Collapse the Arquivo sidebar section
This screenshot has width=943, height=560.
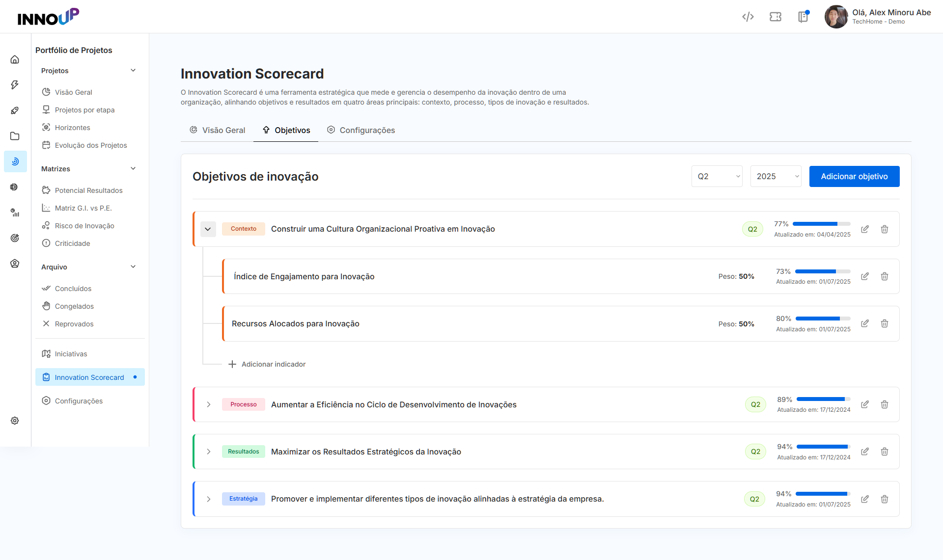coord(133,267)
